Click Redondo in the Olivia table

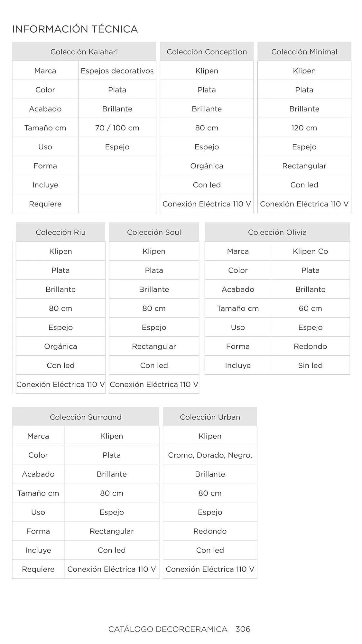310,346
